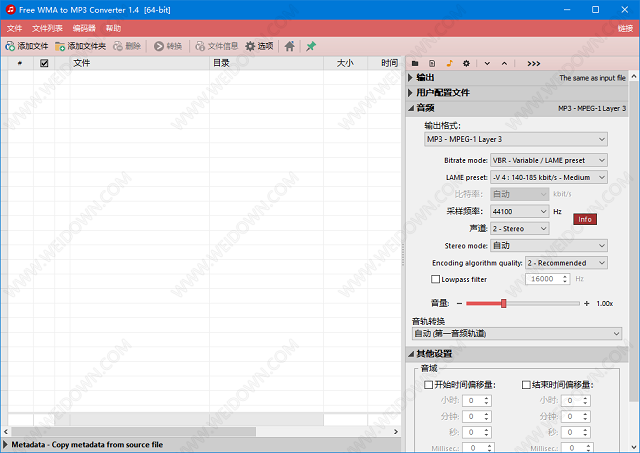This screenshot has width=640, height=453.
Task: Open the 编码器 menu
Action: click(x=84, y=28)
